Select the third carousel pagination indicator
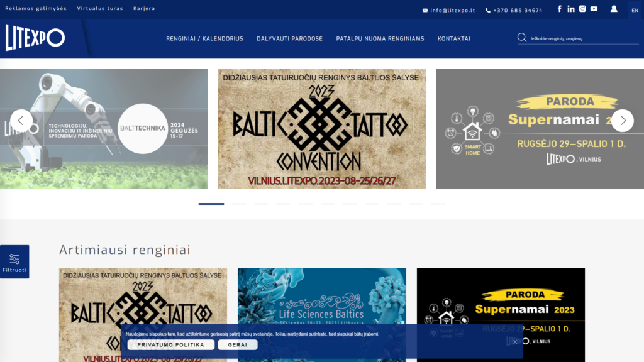The height and width of the screenshot is (362, 644). (x=261, y=204)
